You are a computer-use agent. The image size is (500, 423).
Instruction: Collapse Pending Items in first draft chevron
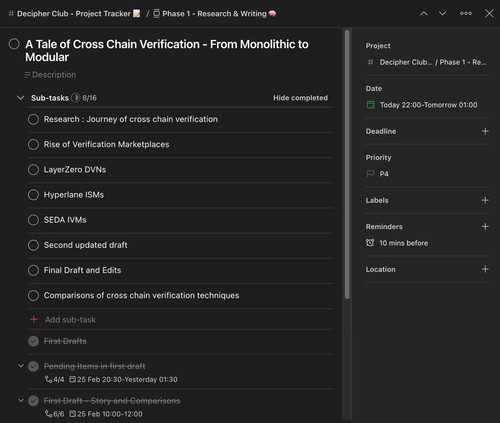click(21, 366)
